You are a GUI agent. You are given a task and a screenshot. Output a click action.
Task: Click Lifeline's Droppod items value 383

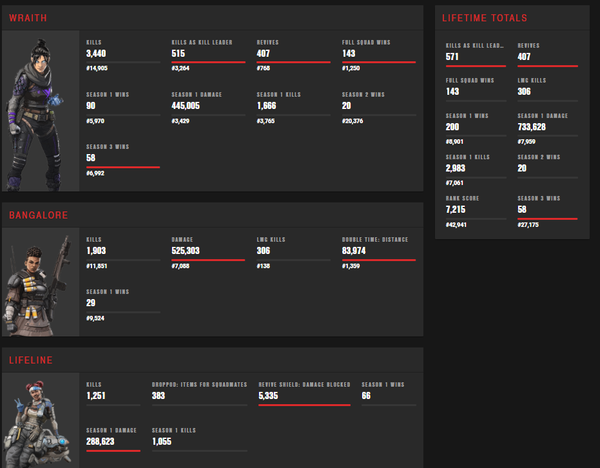(x=158, y=396)
